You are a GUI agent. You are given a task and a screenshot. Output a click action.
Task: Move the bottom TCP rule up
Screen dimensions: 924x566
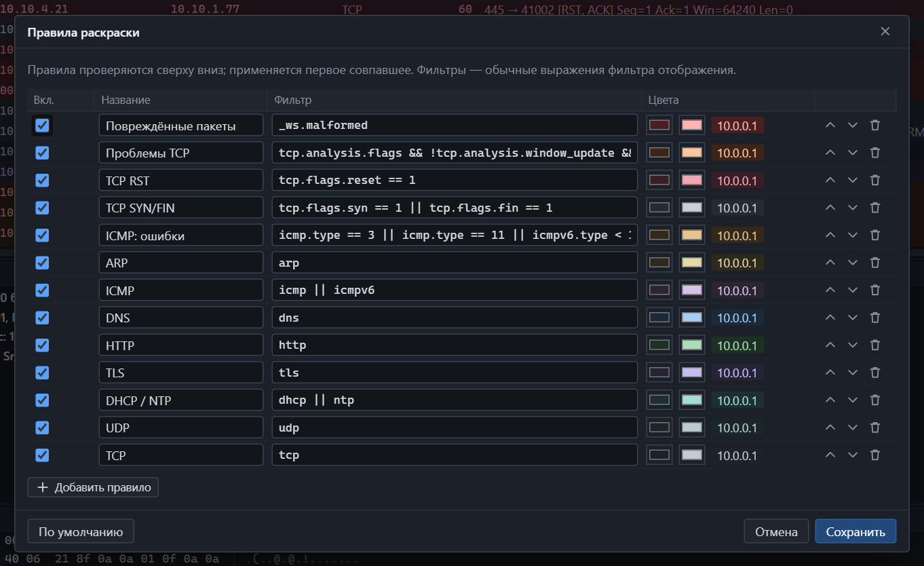830,455
